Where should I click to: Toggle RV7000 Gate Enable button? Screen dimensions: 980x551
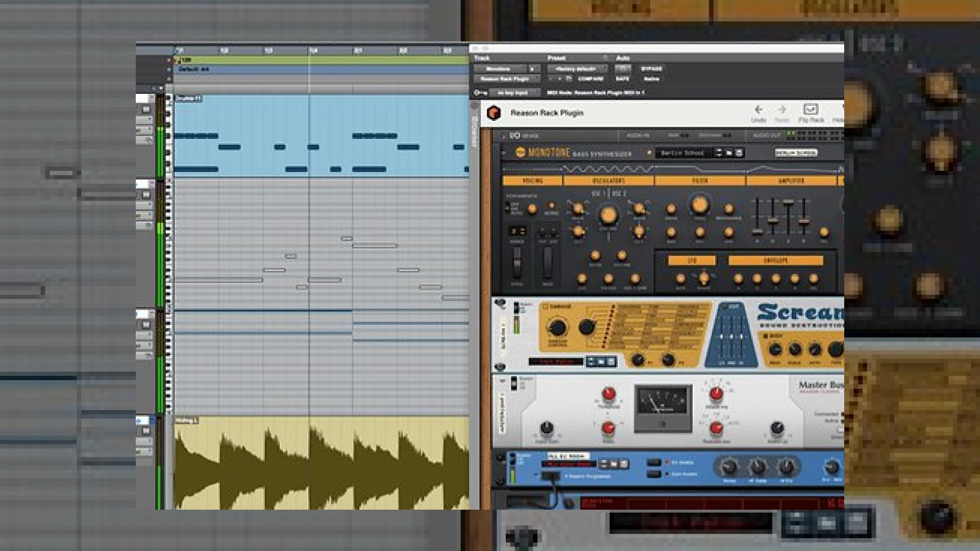click(654, 474)
